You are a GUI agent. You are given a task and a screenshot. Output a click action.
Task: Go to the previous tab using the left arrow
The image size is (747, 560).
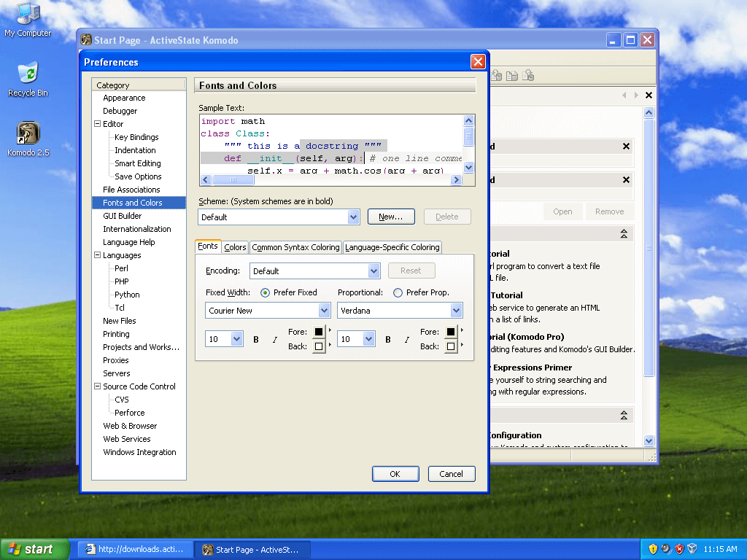pyautogui.click(x=624, y=96)
